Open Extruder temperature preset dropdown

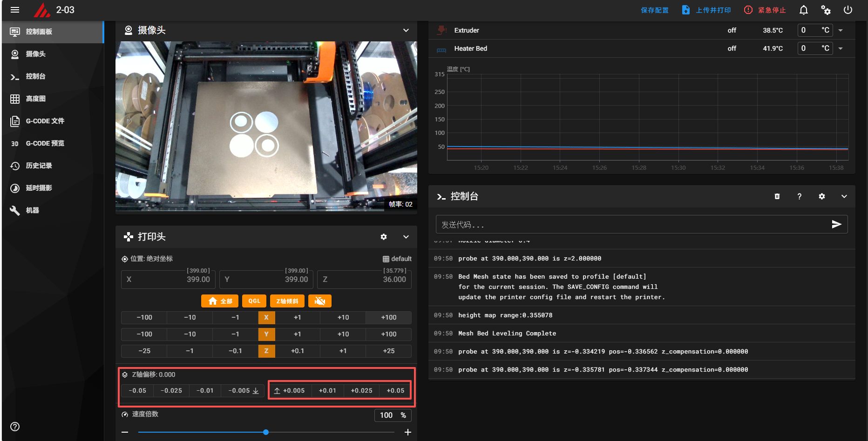[x=841, y=30]
